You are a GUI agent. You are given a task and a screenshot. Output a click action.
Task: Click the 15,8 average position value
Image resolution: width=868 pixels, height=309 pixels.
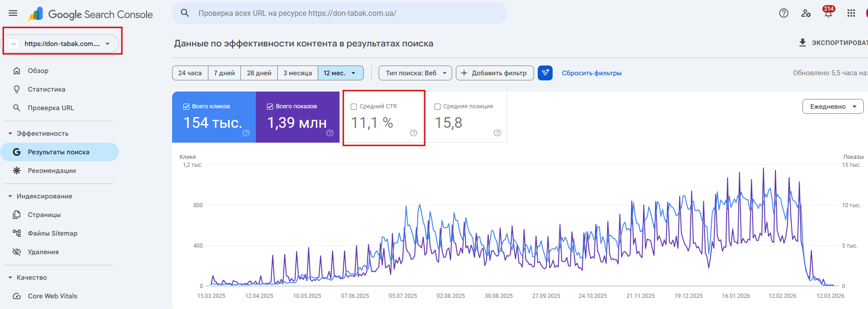(448, 123)
